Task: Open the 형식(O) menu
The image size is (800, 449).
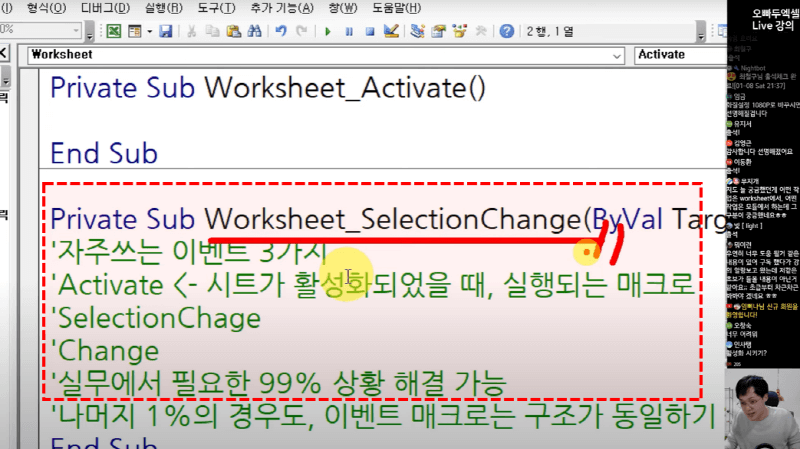Action: click(x=46, y=8)
